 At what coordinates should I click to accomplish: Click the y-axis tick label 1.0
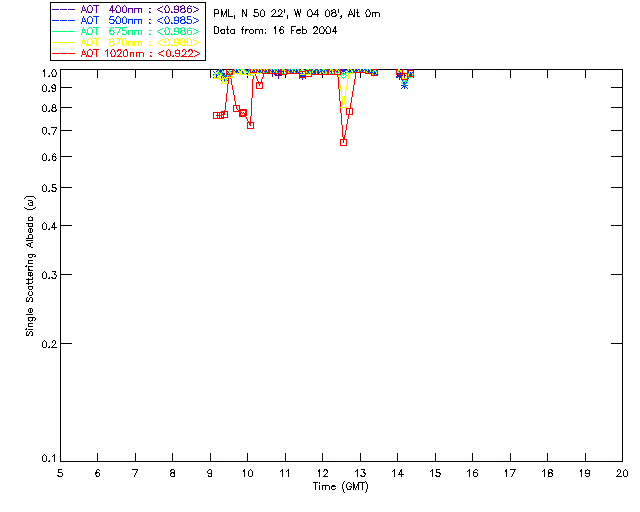pos(49,73)
